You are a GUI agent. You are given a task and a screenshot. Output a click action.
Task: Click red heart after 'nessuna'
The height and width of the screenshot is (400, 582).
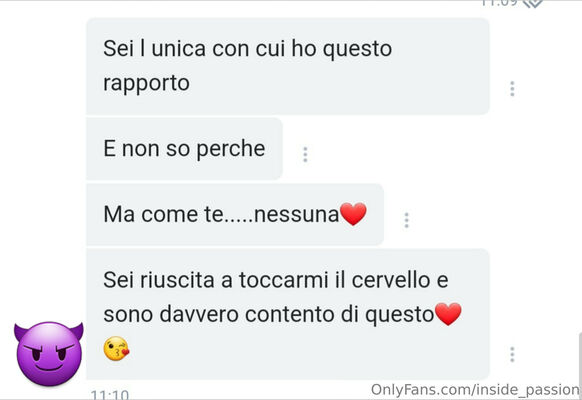(x=353, y=214)
